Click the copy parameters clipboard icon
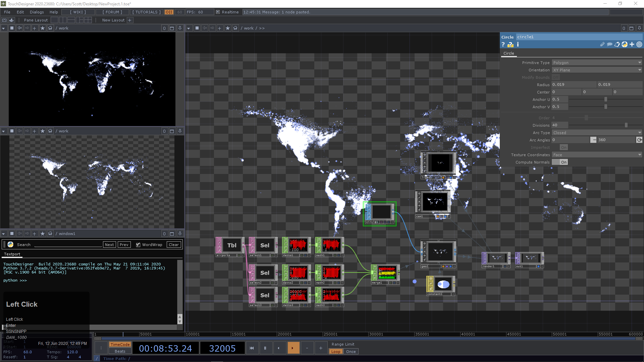 pos(617,45)
